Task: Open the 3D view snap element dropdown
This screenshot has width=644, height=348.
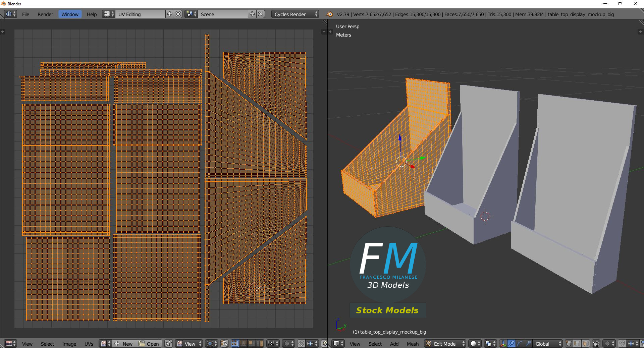Action: (633, 344)
